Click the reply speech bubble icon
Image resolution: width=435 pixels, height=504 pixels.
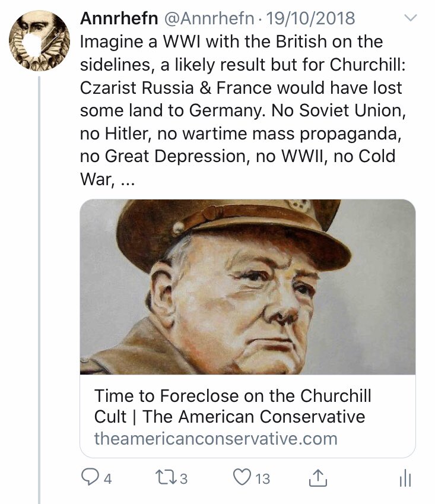tap(88, 477)
